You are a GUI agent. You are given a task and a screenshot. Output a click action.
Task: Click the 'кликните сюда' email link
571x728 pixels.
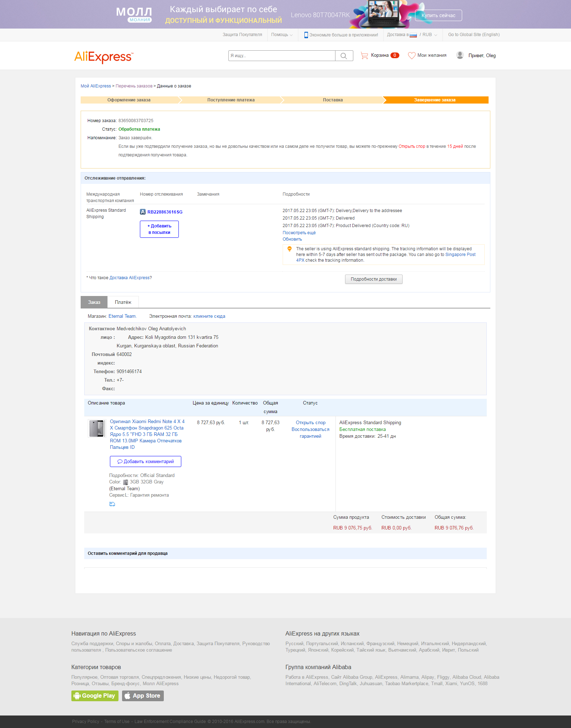point(209,316)
